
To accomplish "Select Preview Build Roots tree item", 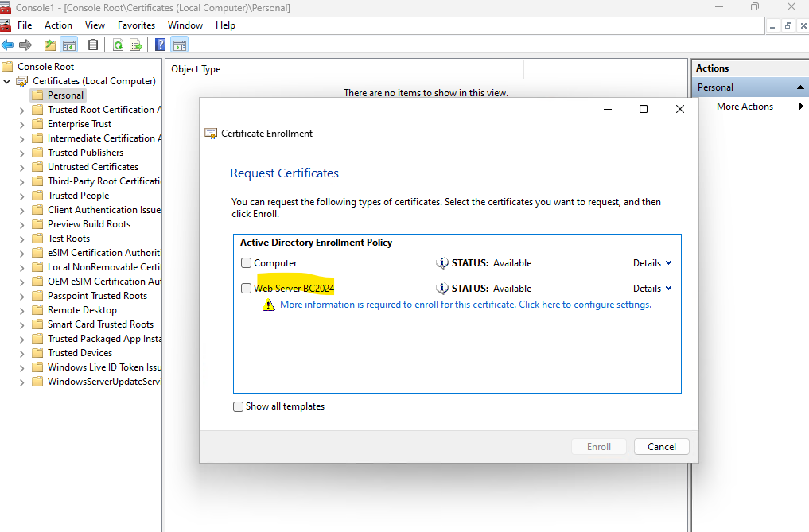I will (x=89, y=224).
